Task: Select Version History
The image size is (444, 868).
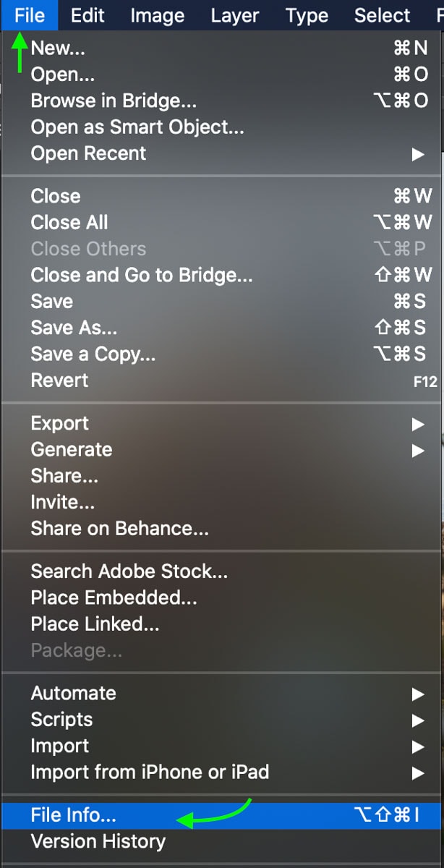Action: coord(98,841)
